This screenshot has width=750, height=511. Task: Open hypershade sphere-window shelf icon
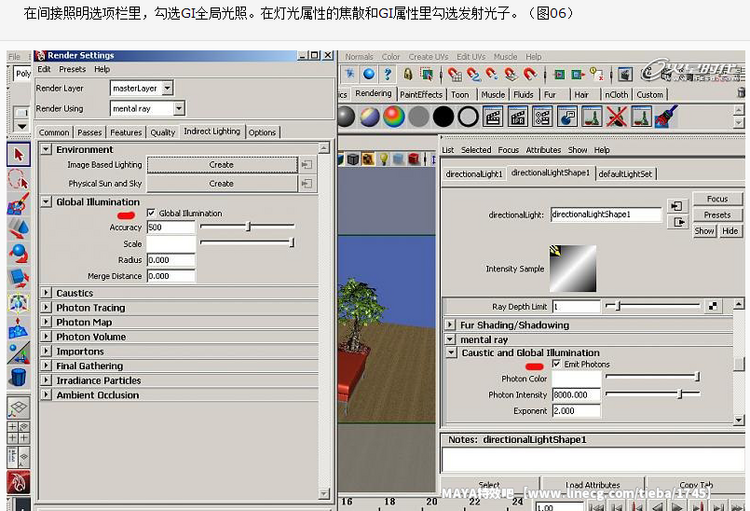point(567,116)
